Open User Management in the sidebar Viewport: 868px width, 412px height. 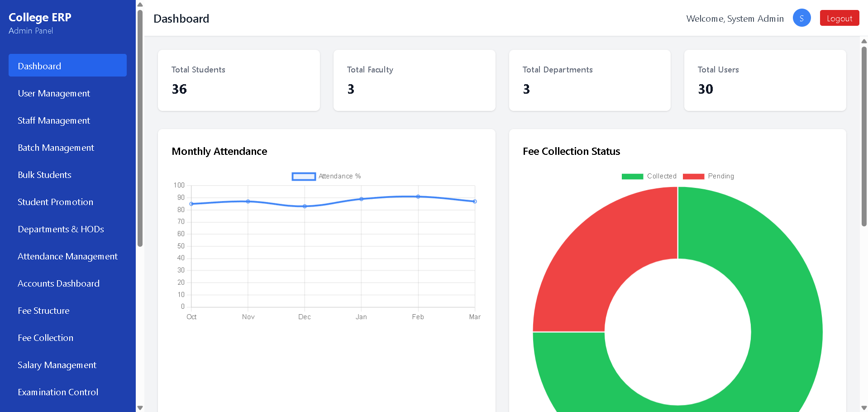54,93
